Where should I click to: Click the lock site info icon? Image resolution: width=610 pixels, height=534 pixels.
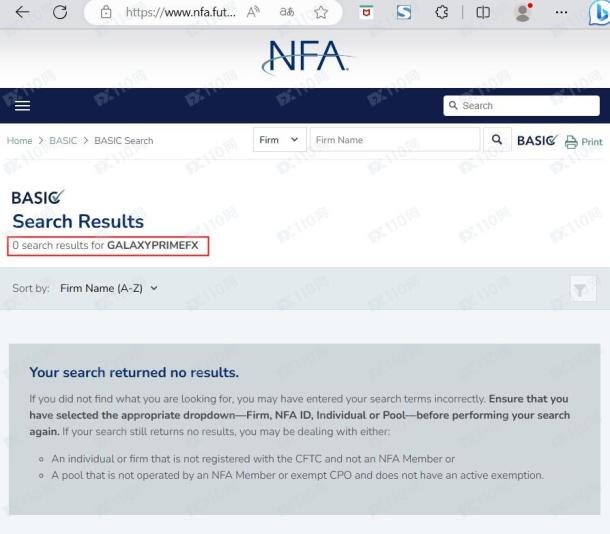tap(105, 12)
